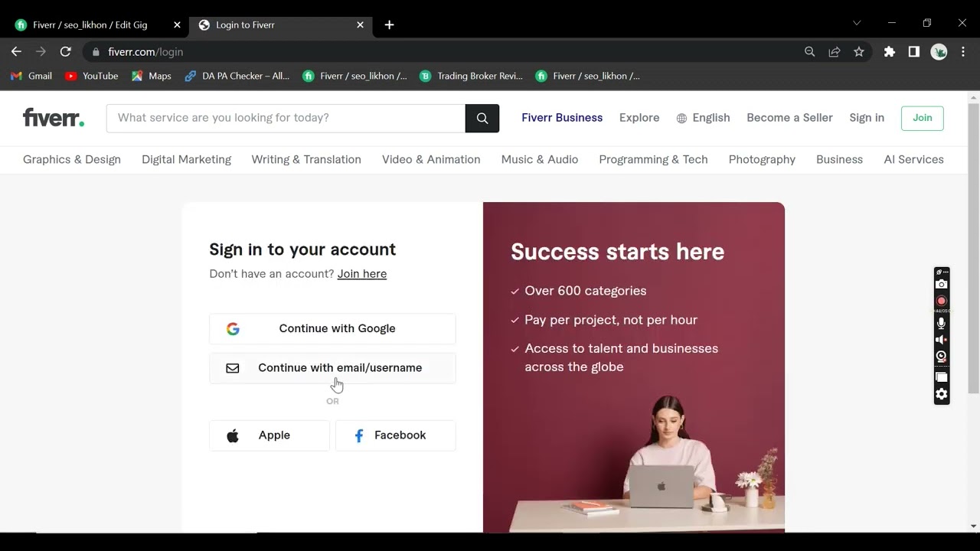Click the Success starts here heading
The width and height of the screenshot is (980, 551).
coord(617,252)
